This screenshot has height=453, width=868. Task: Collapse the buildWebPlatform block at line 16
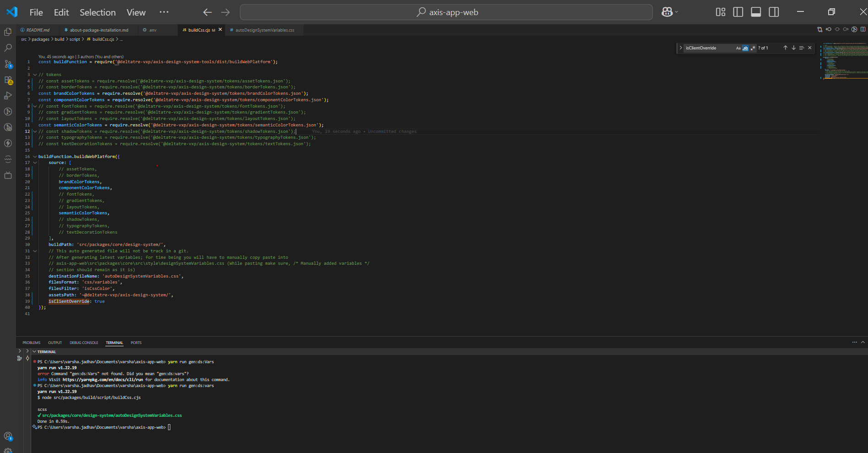[x=35, y=157]
